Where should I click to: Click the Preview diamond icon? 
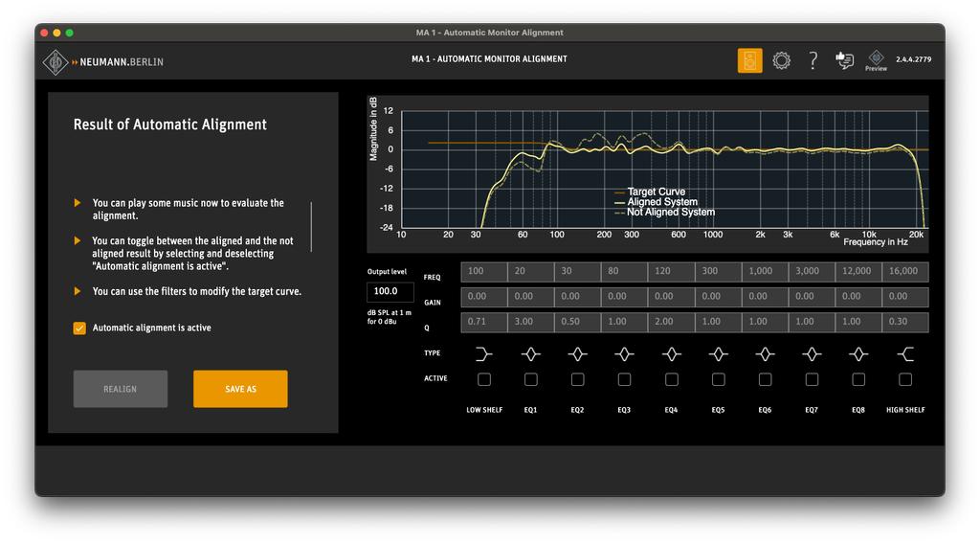pyautogui.click(x=876, y=60)
